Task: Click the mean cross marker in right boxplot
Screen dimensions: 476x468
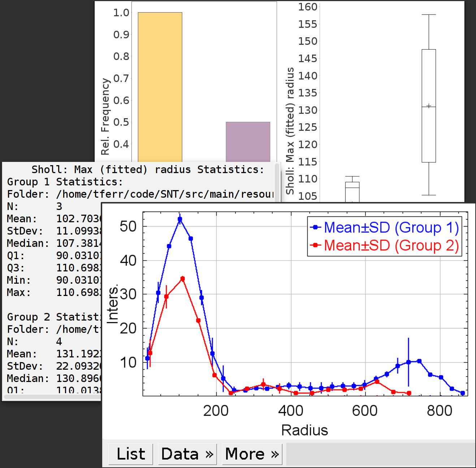Action: (x=429, y=106)
